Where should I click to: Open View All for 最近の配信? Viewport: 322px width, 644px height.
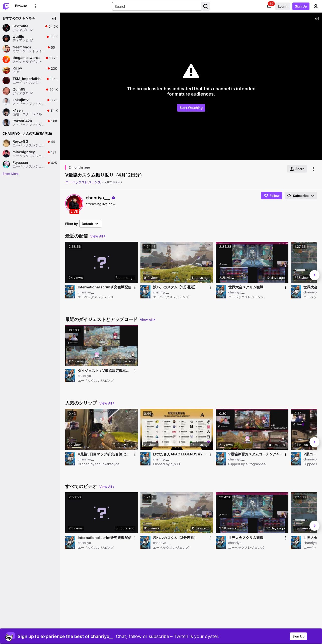[98, 236]
